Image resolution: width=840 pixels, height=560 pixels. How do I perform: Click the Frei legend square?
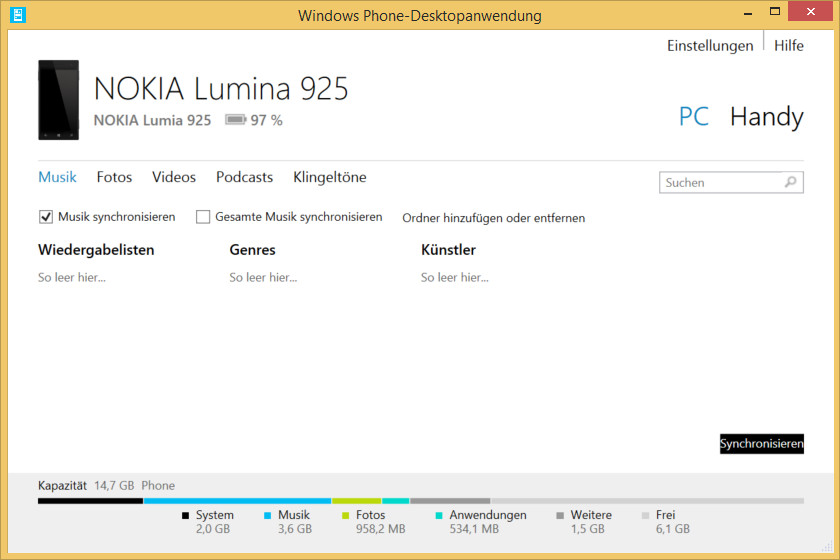(x=645, y=516)
